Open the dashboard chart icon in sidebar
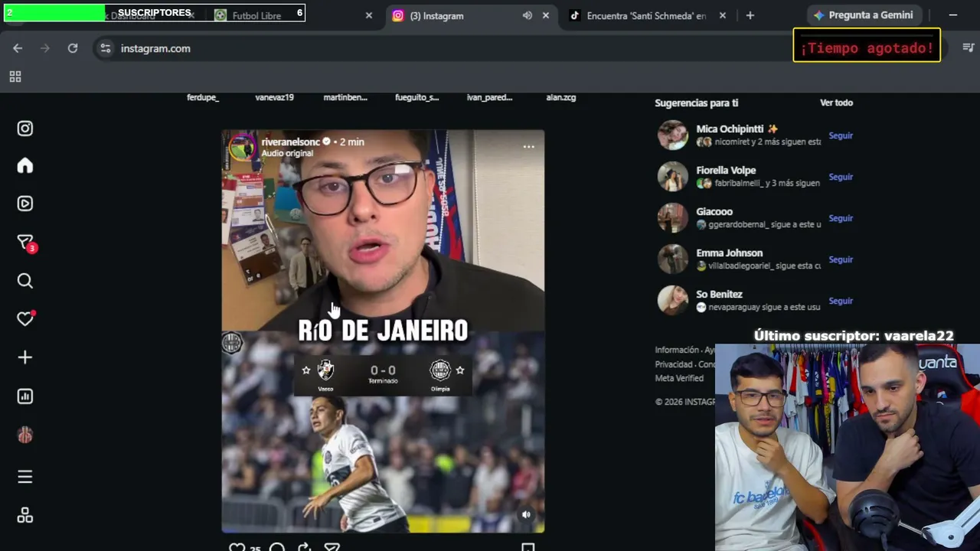 point(25,396)
